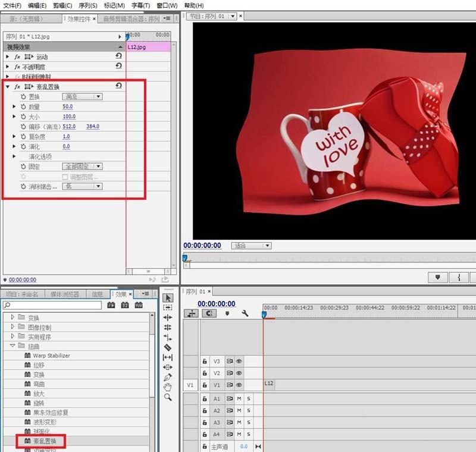Select the L12 clip on track V1
Screen dimensions: 476x452
pos(268,384)
